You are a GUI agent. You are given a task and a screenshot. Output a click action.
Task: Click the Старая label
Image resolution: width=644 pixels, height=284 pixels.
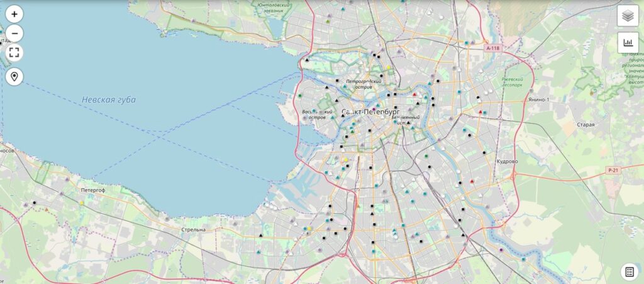click(586, 125)
